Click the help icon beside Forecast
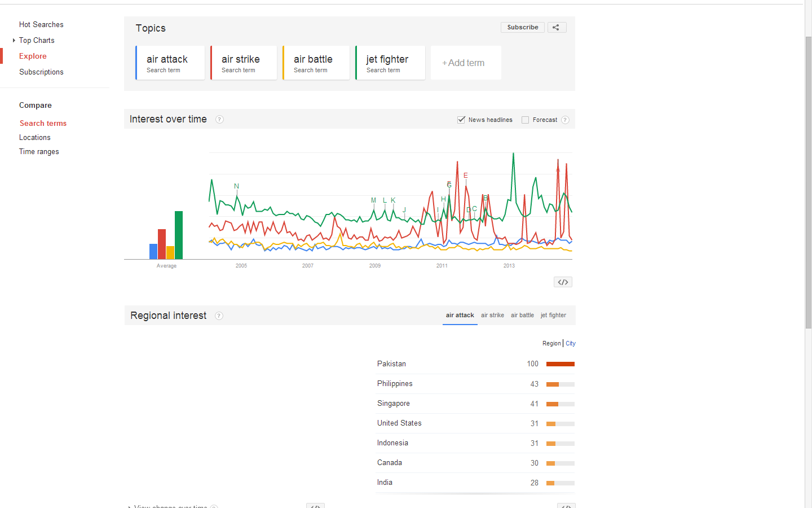This screenshot has width=812, height=508. pos(565,120)
